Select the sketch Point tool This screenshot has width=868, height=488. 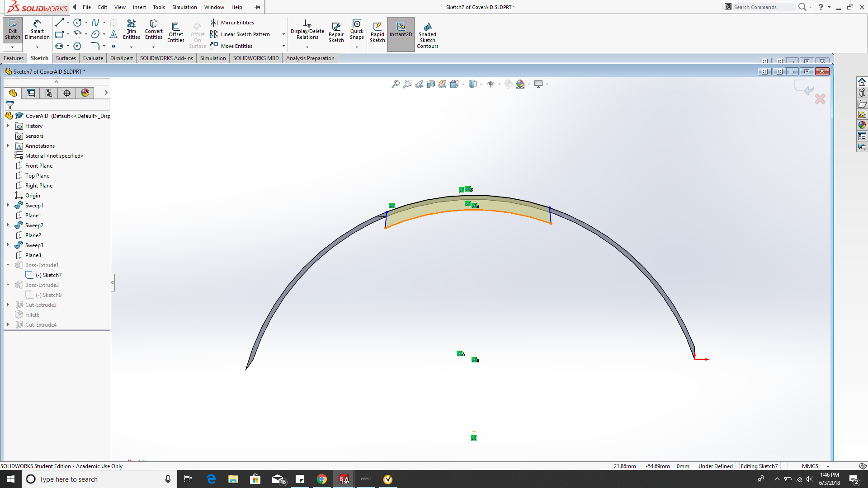(113, 46)
